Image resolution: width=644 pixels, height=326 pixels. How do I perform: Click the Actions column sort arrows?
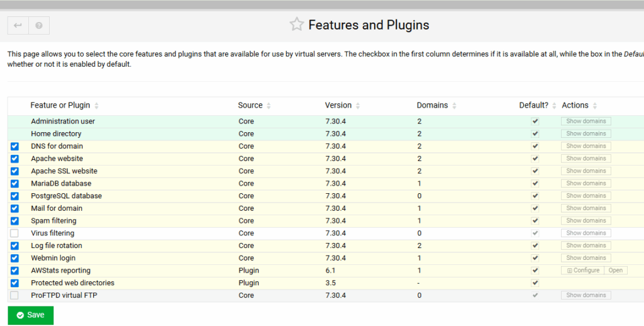click(595, 106)
